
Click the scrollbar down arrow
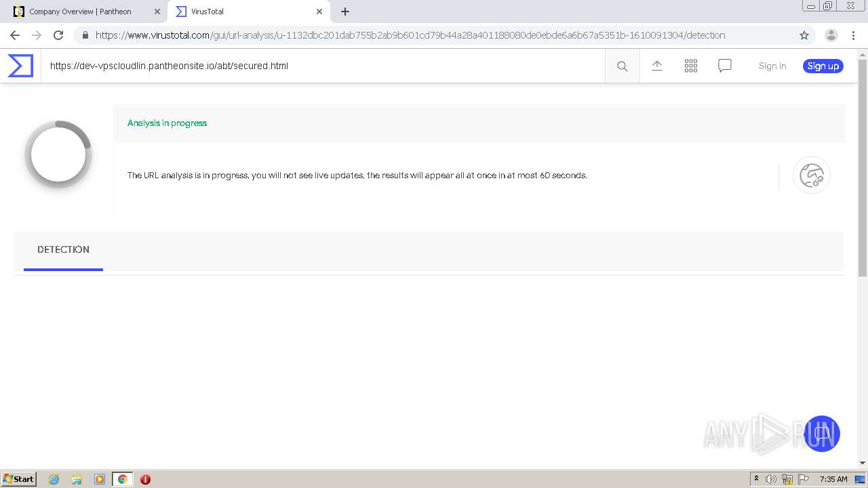click(x=863, y=463)
